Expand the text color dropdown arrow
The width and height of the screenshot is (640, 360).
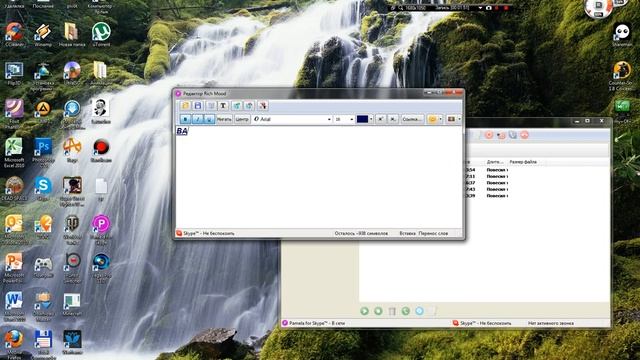pyautogui.click(x=371, y=119)
